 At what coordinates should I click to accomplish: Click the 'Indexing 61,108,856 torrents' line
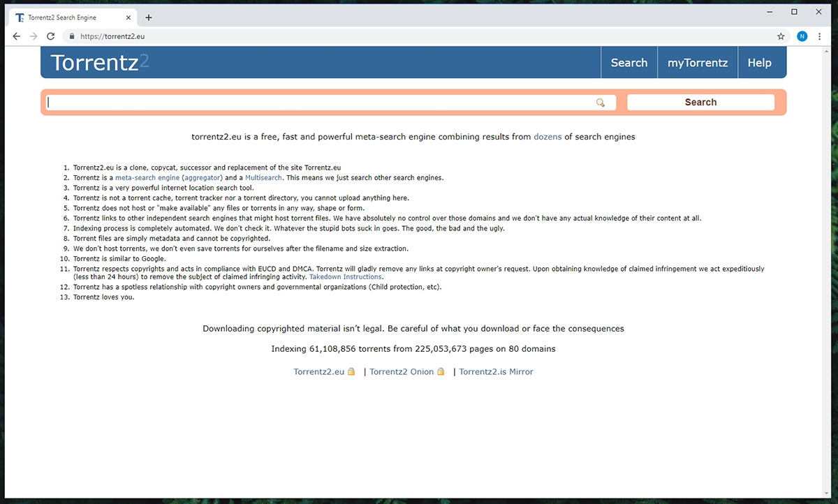[x=413, y=349]
